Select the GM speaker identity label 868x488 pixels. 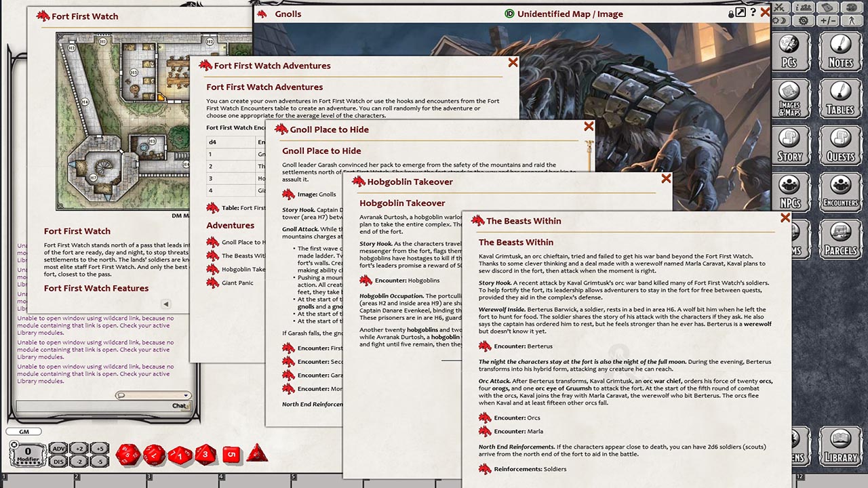point(25,430)
